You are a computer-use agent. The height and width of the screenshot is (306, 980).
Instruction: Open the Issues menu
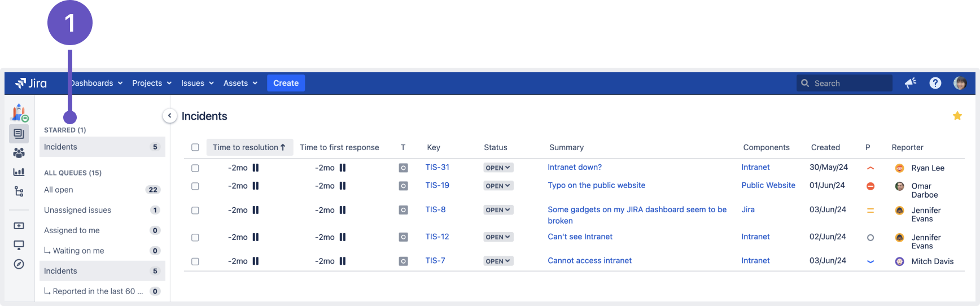(x=197, y=83)
